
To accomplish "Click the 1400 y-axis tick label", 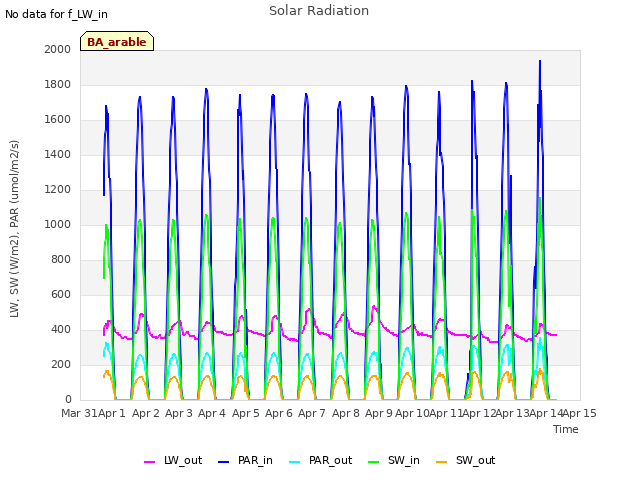I will (58, 155).
